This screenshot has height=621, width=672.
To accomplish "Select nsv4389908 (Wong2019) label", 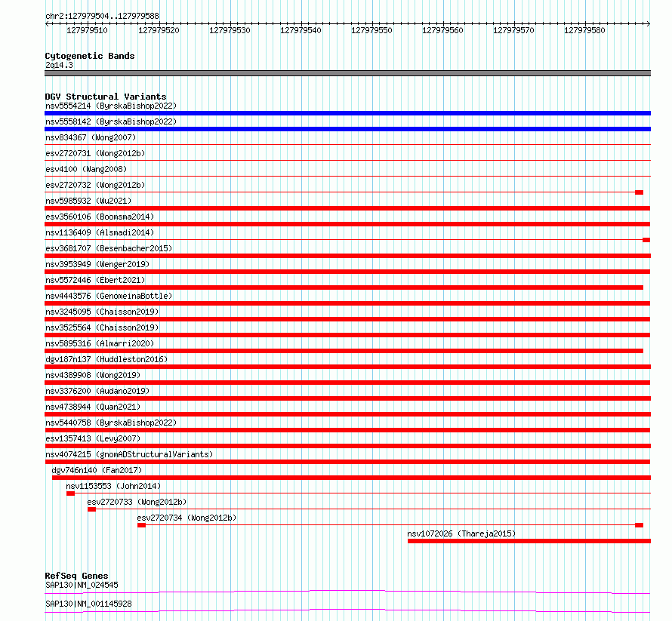I will pyautogui.click(x=93, y=375).
